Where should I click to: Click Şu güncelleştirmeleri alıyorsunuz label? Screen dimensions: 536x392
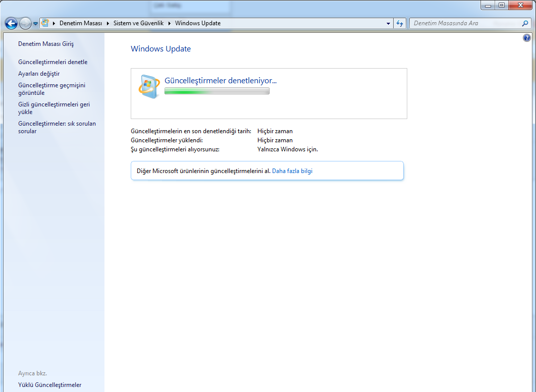(175, 149)
